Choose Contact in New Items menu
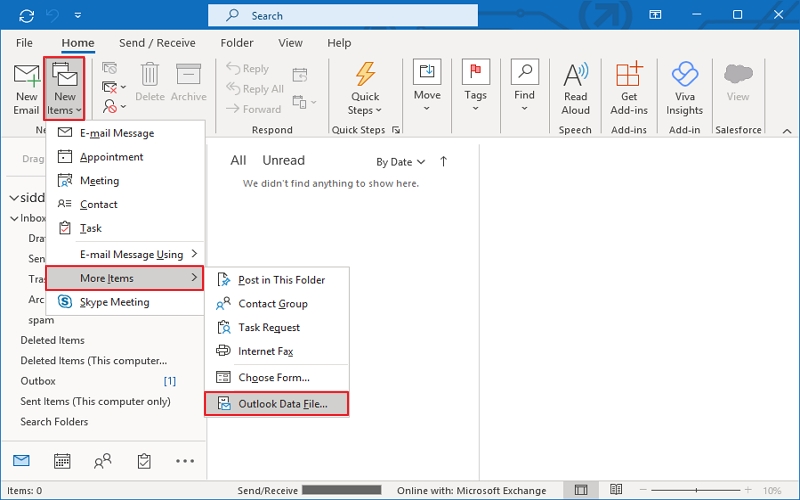The width and height of the screenshot is (800, 500). 126,204
